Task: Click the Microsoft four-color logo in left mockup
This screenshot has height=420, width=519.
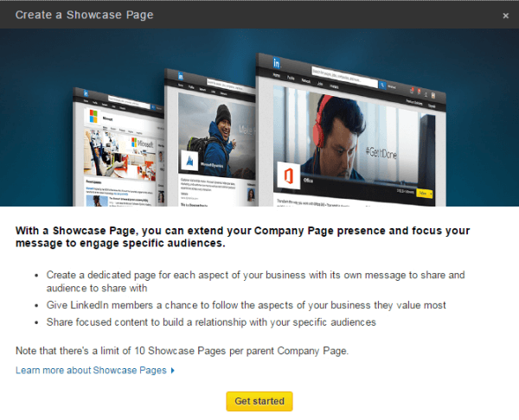Action: (93, 117)
